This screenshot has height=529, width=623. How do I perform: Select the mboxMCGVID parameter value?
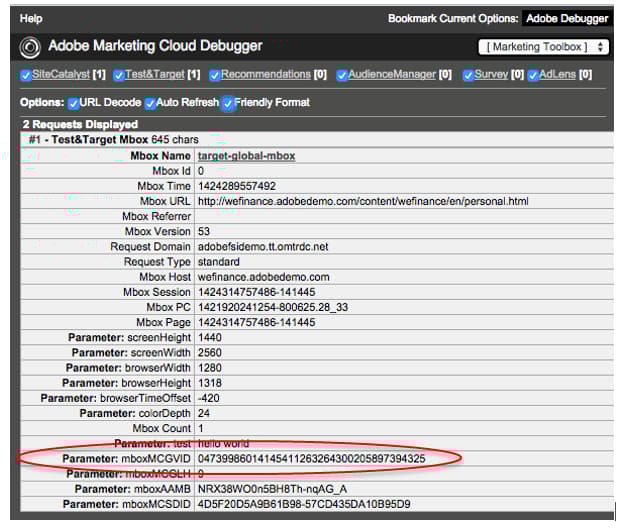[x=312, y=458]
